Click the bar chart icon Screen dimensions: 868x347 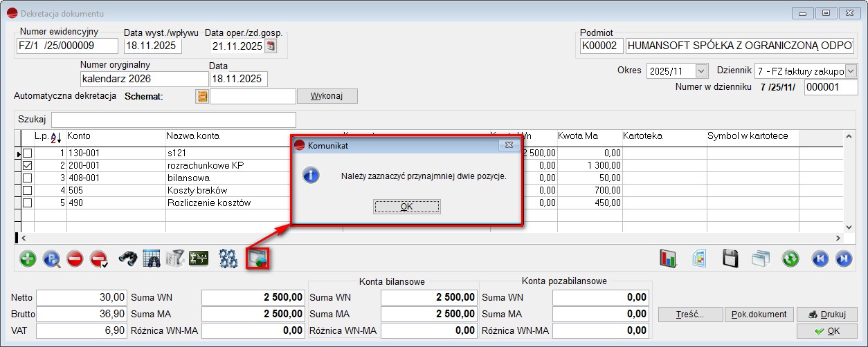tap(668, 259)
